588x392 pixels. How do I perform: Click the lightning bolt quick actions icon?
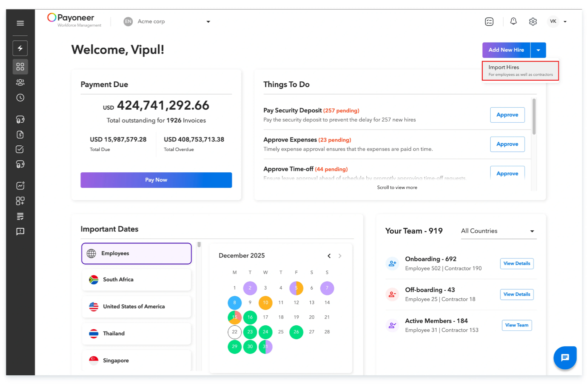[x=20, y=48]
